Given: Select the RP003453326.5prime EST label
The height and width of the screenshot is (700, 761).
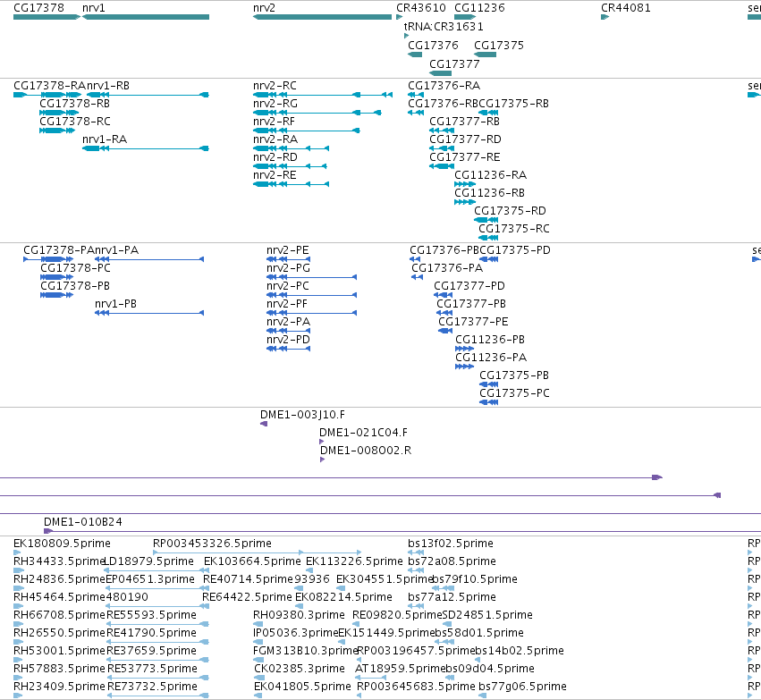Looking at the screenshot, I should coord(212,544).
